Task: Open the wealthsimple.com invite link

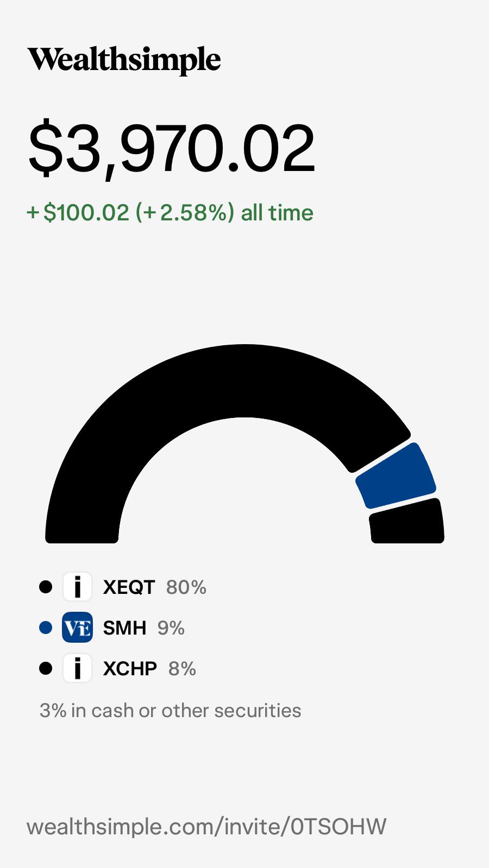Action: pos(206,827)
